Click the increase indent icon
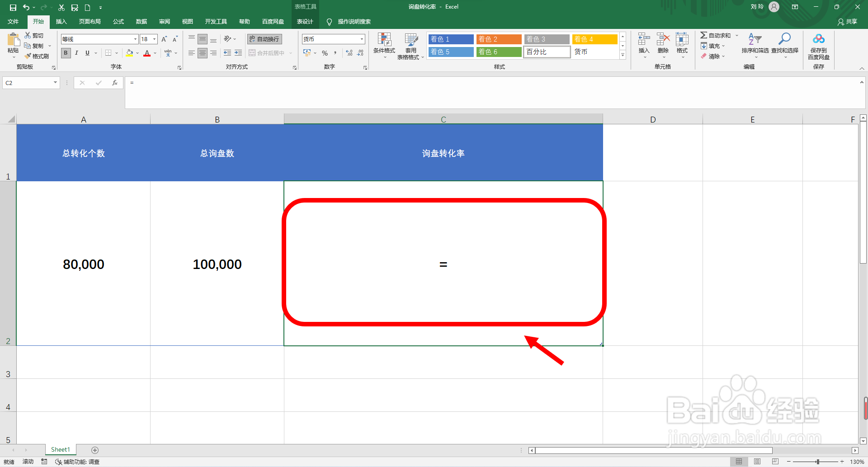868x467 pixels. pyautogui.click(x=238, y=53)
